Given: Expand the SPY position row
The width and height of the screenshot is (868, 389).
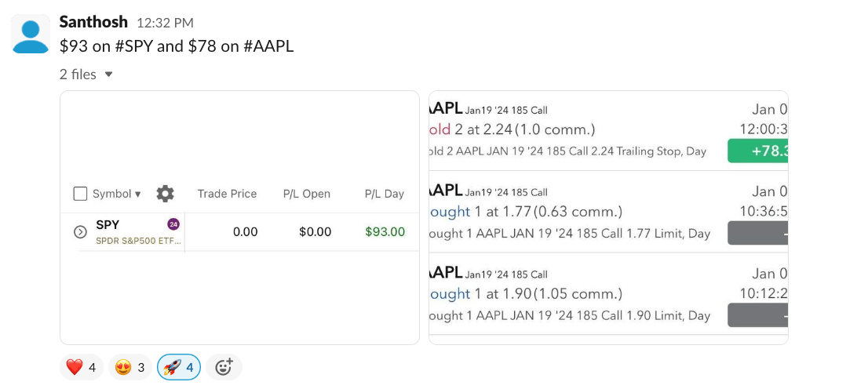Looking at the screenshot, I should click(x=80, y=232).
